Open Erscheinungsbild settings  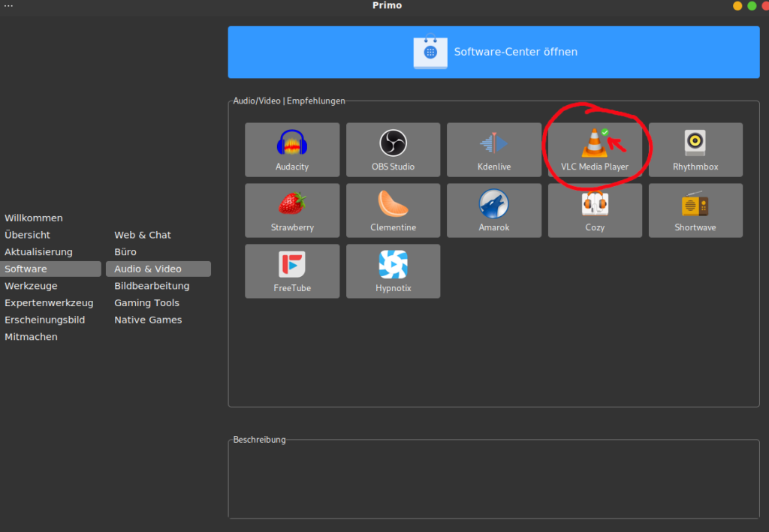44,320
